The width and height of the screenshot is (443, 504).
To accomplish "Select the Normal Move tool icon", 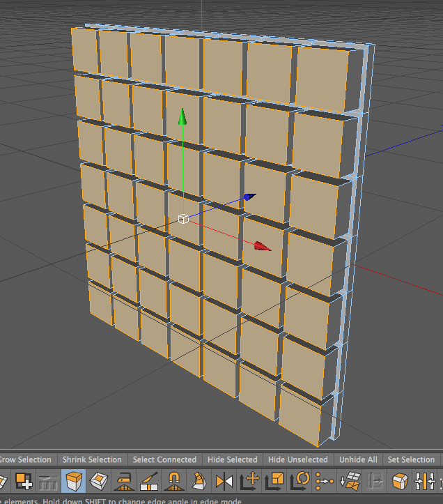I will point(249,481).
